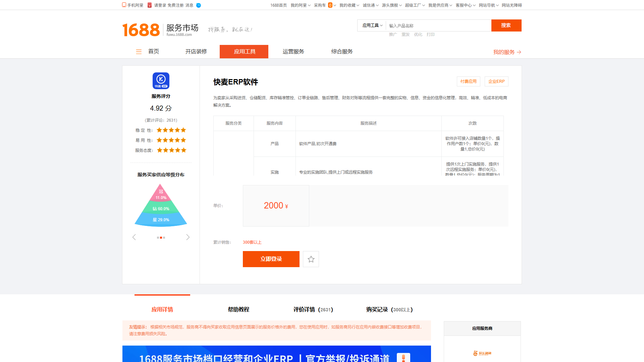The width and height of the screenshot is (644, 362).
Task: Open the 网站无障碍 link
Action: coord(512,5)
